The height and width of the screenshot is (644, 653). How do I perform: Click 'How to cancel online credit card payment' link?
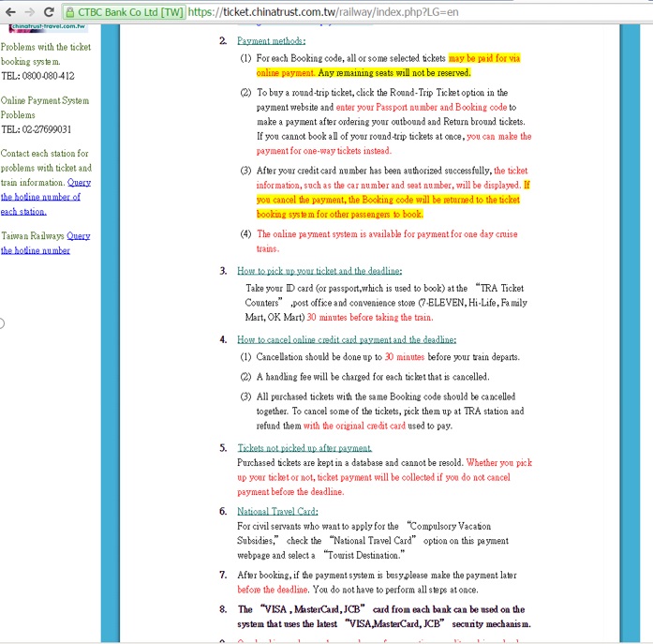point(347,339)
